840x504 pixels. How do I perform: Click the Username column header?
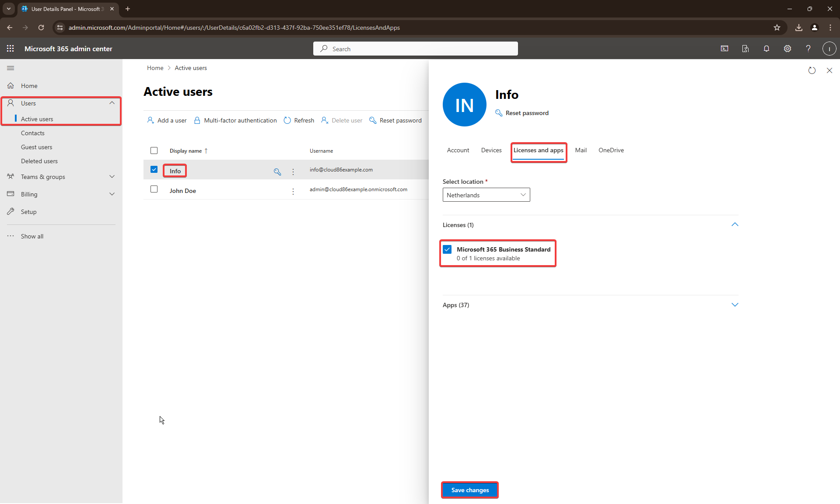click(321, 151)
